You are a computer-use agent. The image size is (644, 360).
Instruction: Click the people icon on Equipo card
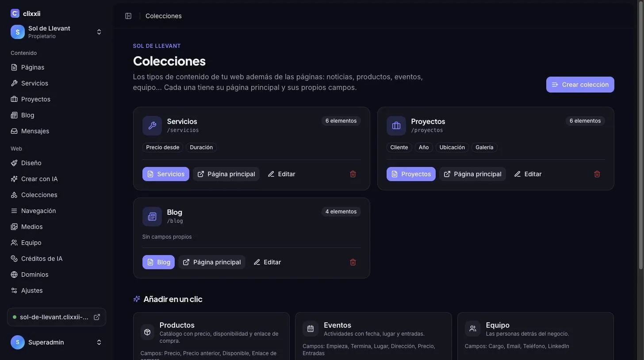tap(472, 329)
